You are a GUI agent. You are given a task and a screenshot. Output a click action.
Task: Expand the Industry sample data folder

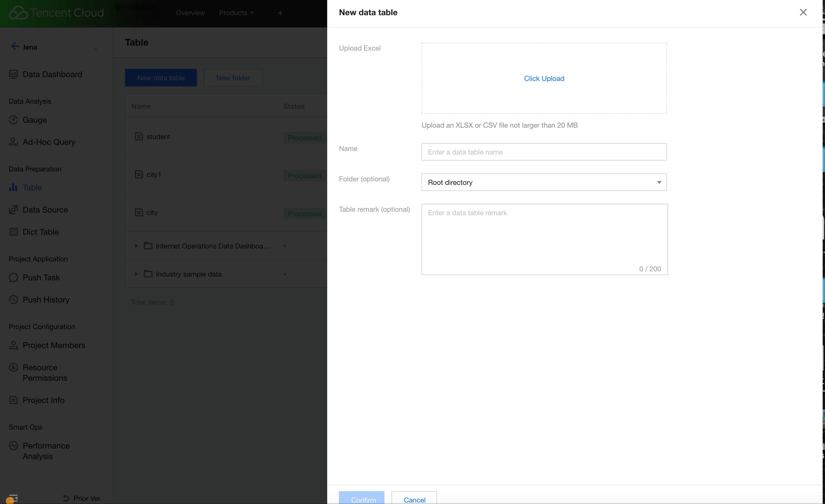click(136, 274)
